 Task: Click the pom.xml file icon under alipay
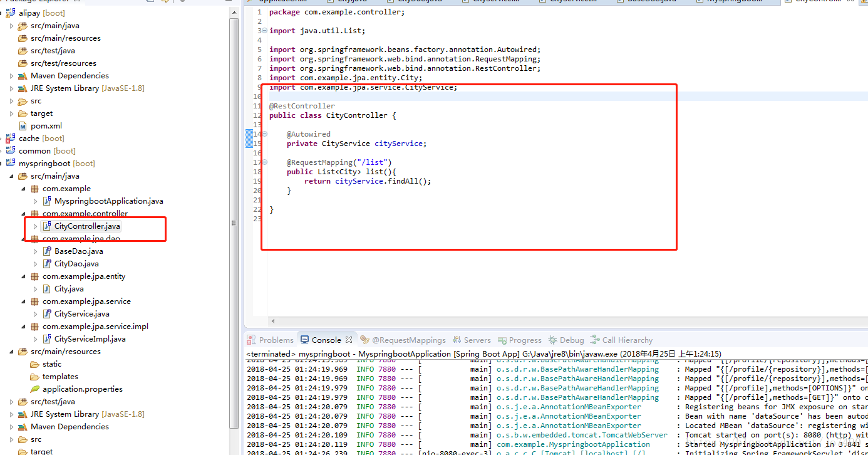(23, 125)
